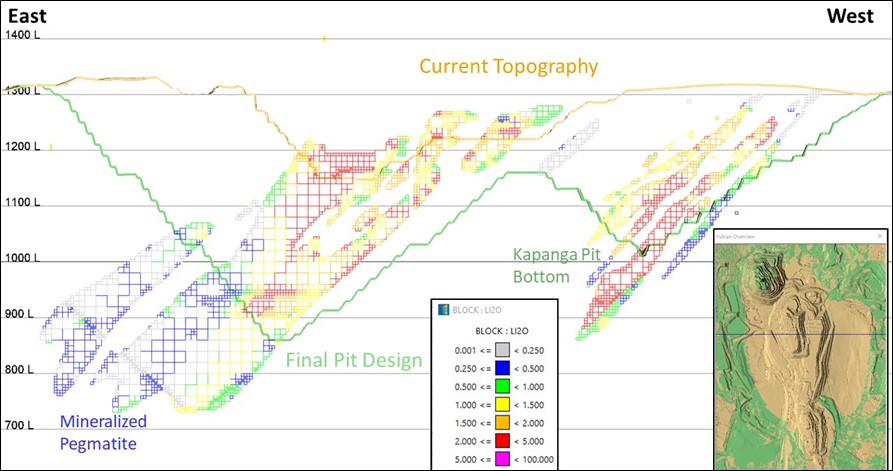
Task: Click the 1300 L elevation label
Action: click(x=23, y=90)
